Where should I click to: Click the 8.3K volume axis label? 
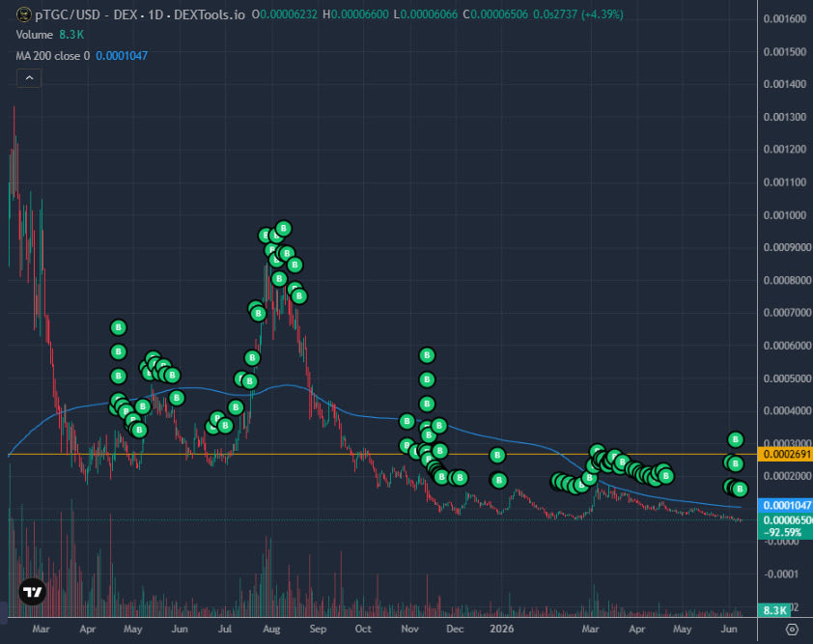point(774,610)
